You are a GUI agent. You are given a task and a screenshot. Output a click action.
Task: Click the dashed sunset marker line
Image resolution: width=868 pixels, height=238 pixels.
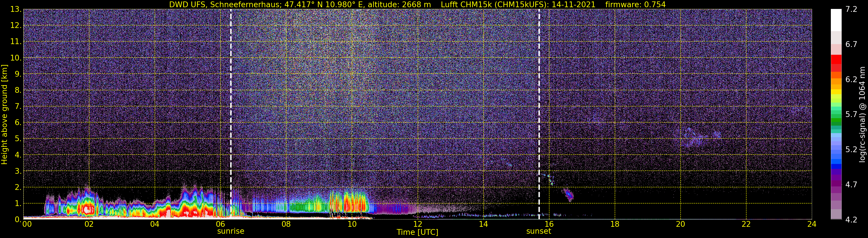[539, 114]
